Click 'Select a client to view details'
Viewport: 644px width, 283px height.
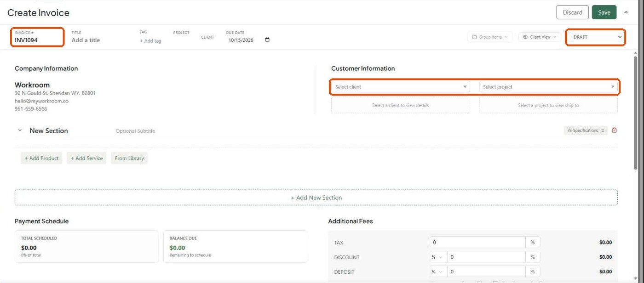pyautogui.click(x=400, y=105)
